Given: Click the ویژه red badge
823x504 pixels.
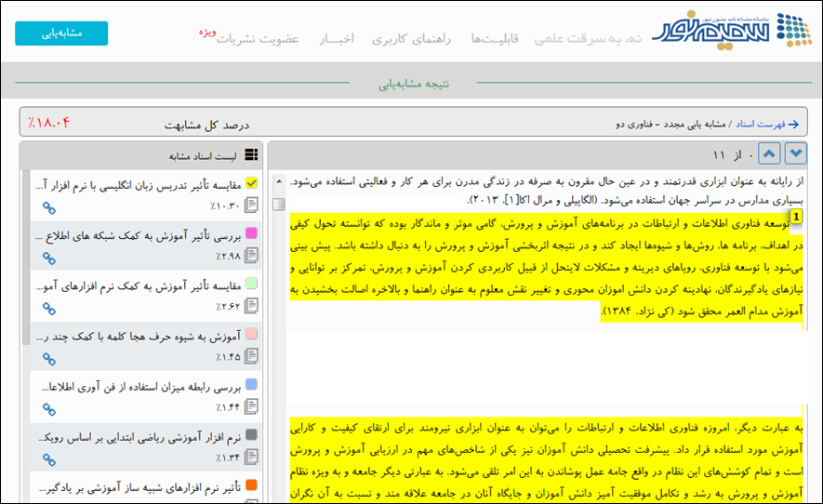Looking at the screenshot, I should (207, 32).
